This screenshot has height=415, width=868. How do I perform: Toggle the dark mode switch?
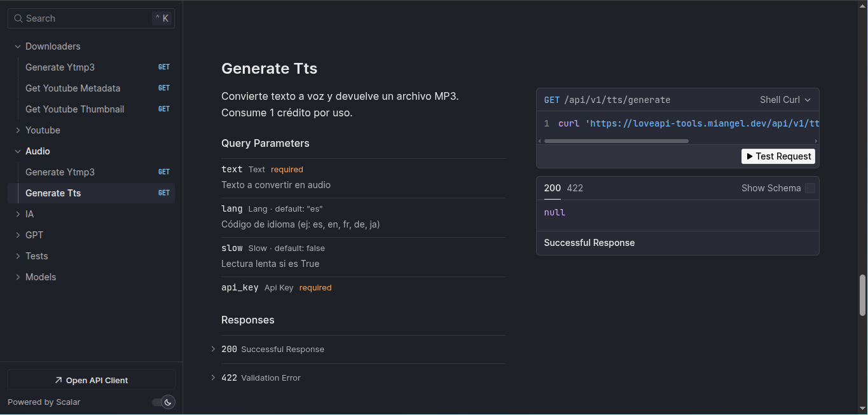163,402
